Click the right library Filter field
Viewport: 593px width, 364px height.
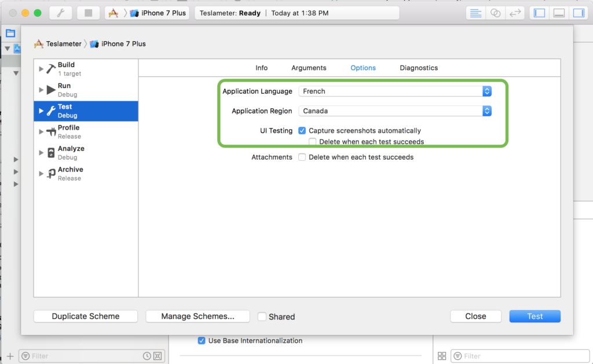coord(521,356)
